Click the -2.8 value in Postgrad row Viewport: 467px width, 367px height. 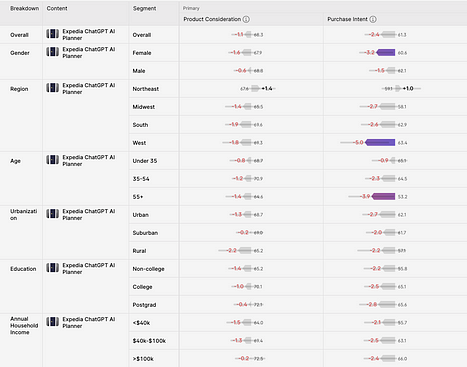372,304
